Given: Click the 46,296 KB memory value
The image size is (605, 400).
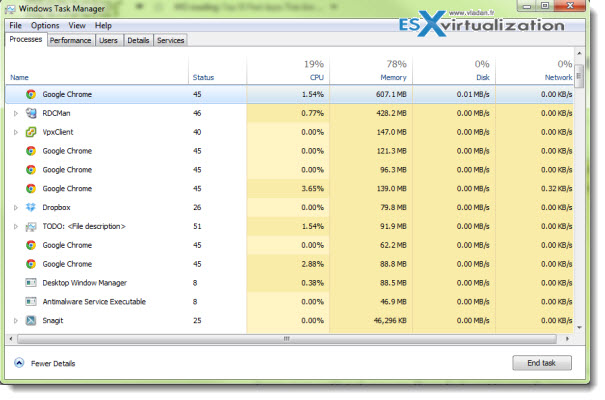Looking at the screenshot, I should point(390,321).
